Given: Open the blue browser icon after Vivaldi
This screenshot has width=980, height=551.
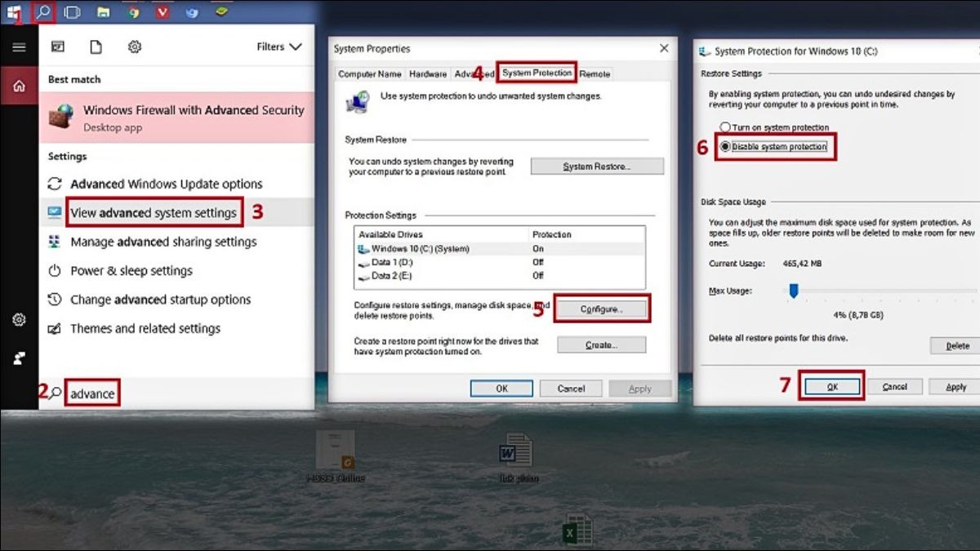Looking at the screenshot, I should 191,12.
